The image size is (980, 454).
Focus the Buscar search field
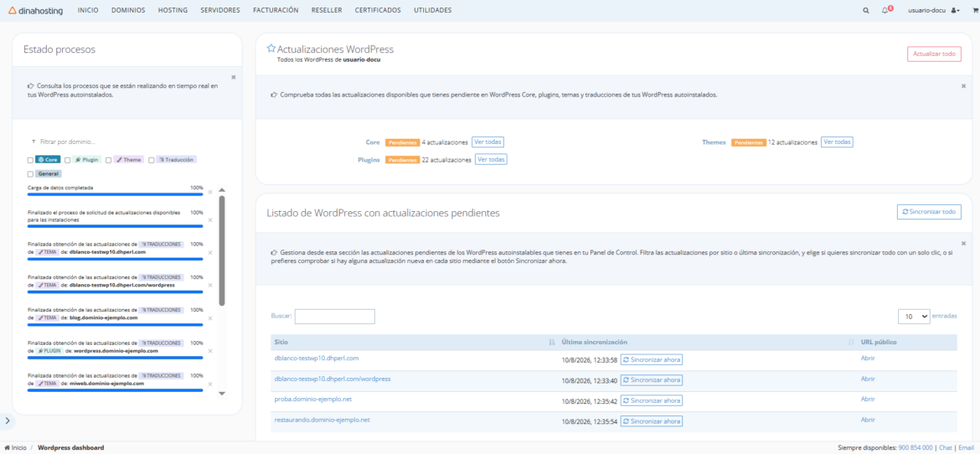pos(334,317)
